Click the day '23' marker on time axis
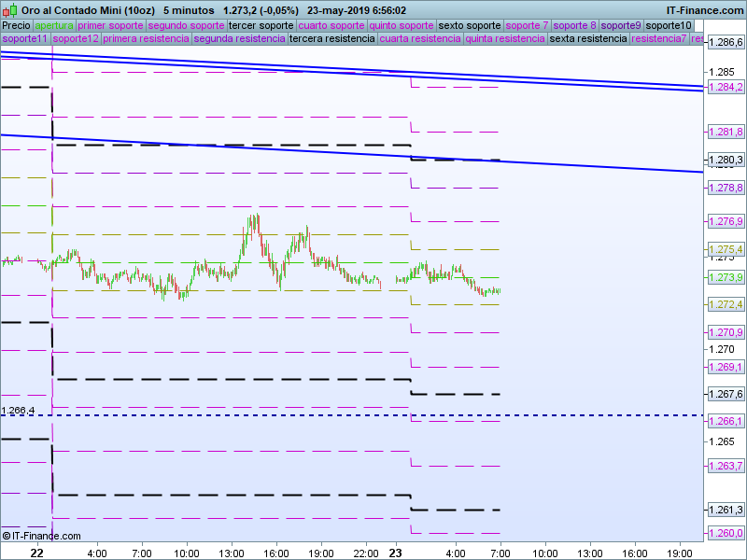747x560 pixels. tap(395, 553)
